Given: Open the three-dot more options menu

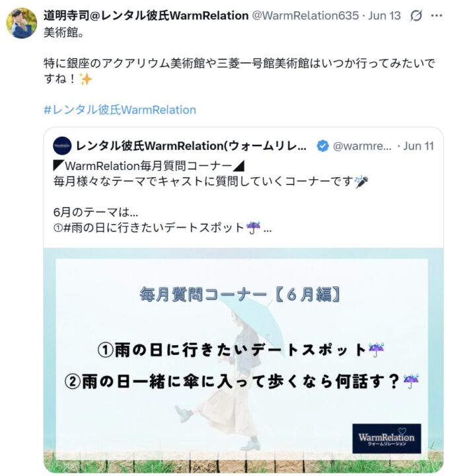Looking at the screenshot, I should [436, 15].
